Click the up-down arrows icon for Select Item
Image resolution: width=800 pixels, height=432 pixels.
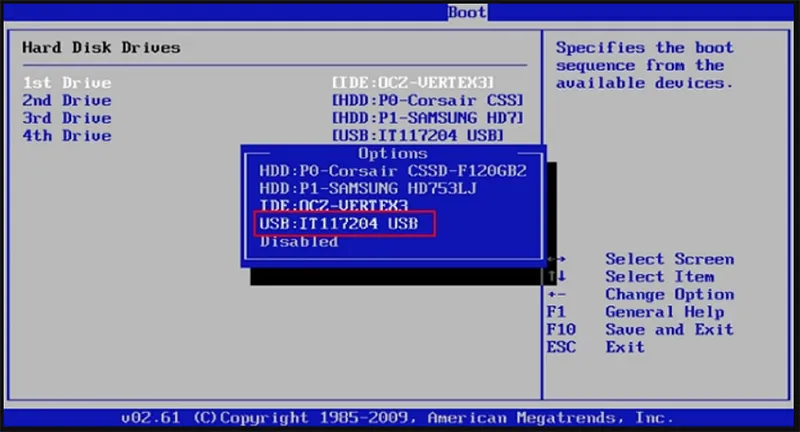557,276
